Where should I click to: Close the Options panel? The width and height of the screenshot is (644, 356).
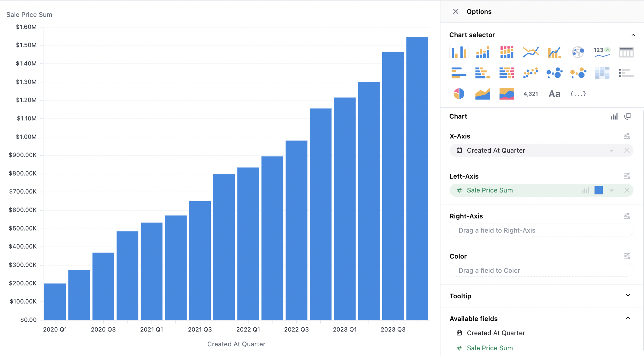tap(456, 11)
